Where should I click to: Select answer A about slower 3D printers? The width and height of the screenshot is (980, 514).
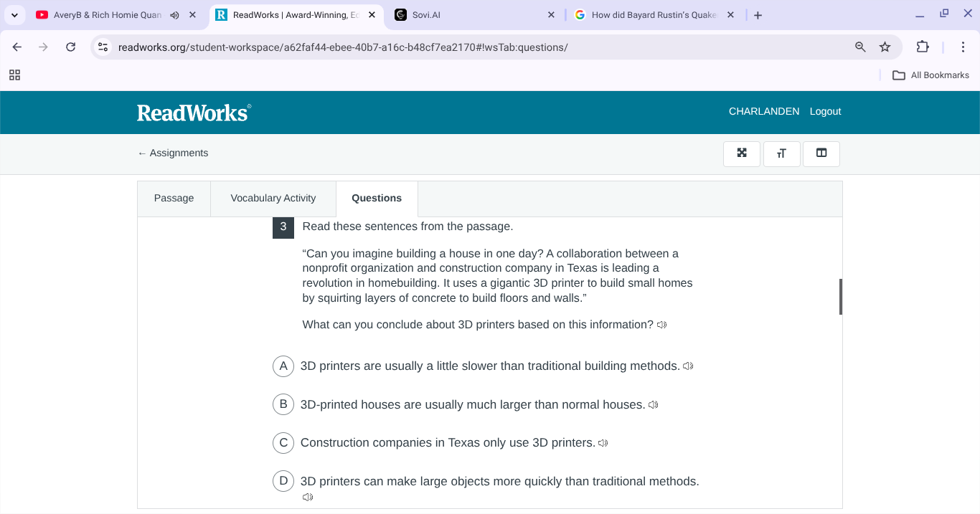click(283, 366)
